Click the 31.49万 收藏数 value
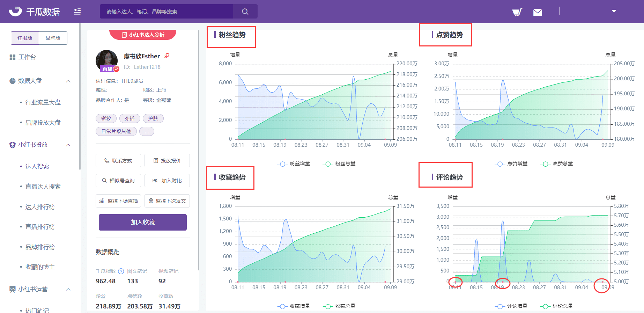The width and height of the screenshot is (644, 313). 169,306
